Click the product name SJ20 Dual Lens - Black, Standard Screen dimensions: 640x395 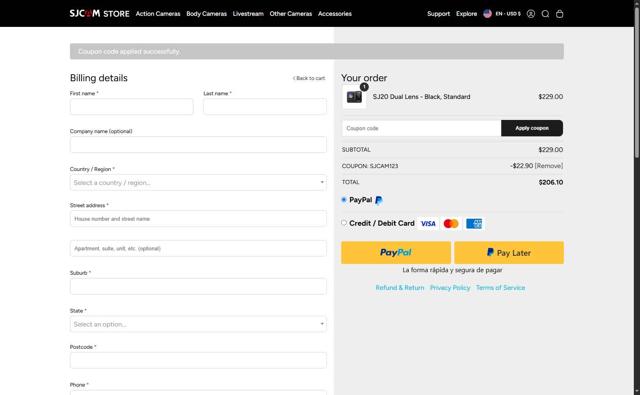coord(421,97)
